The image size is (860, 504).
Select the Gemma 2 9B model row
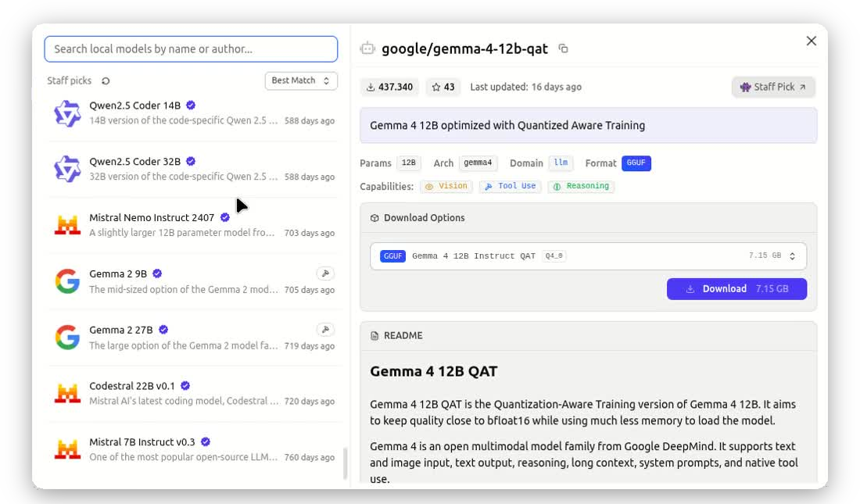click(193, 281)
